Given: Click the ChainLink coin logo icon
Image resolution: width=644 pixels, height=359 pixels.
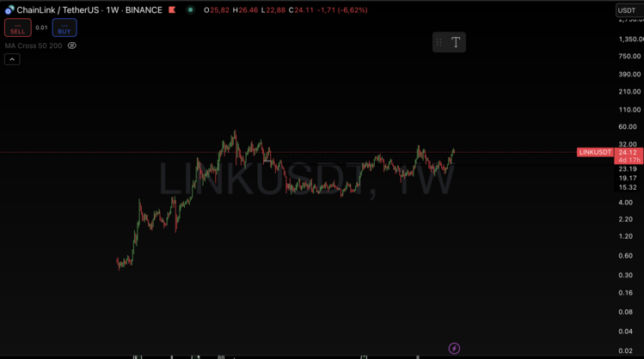Looking at the screenshot, I should pyautogui.click(x=9, y=9).
